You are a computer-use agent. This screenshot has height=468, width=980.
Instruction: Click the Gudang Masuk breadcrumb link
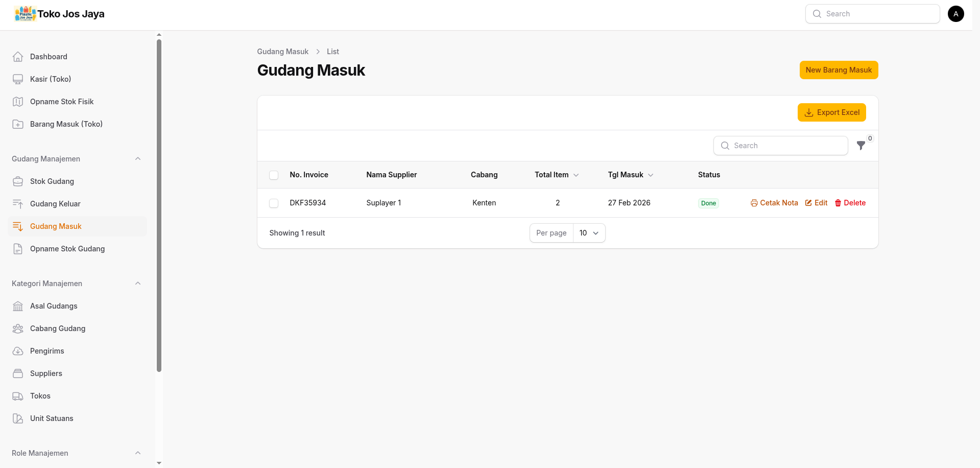click(x=282, y=52)
